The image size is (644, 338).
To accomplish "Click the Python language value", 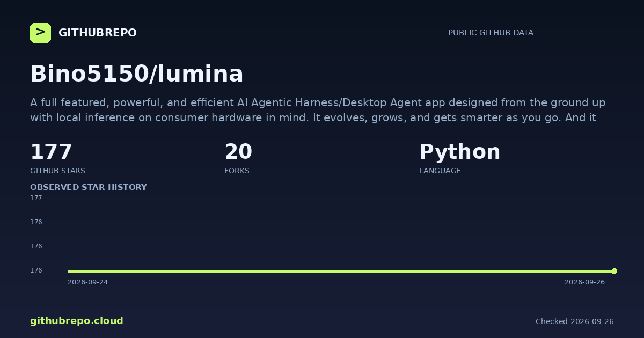I will point(459,152).
